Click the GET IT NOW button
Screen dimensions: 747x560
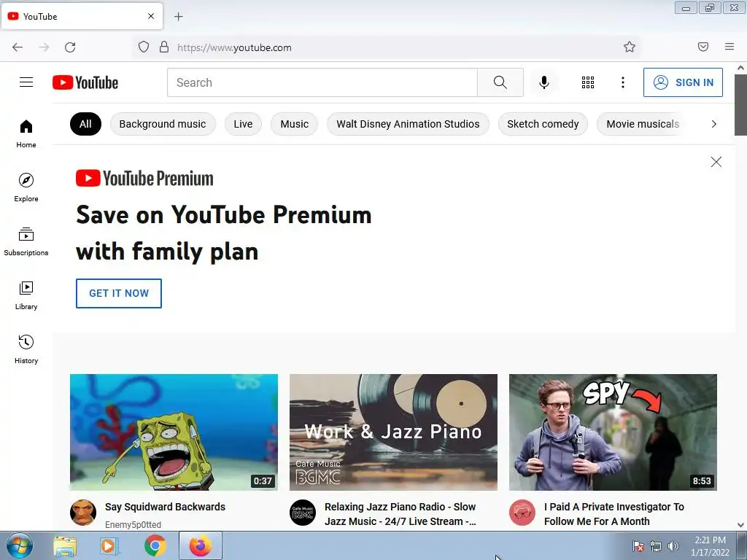point(119,293)
